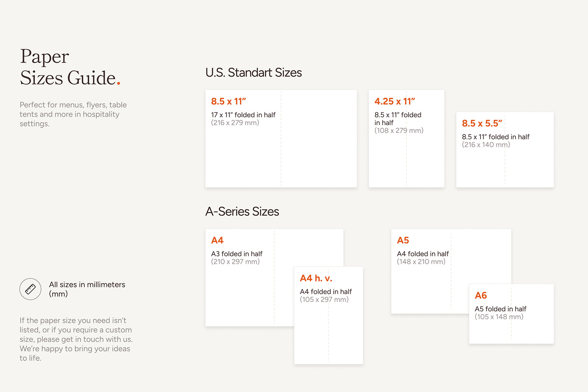Click the '(148 x 210 mm)' dimensions text
The image size is (588, 392).
pos(421,262)
